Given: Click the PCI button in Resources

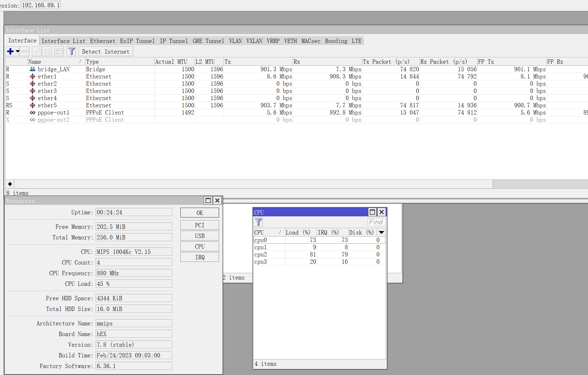Looking at the screenshot, I should [x=199, y=225].
